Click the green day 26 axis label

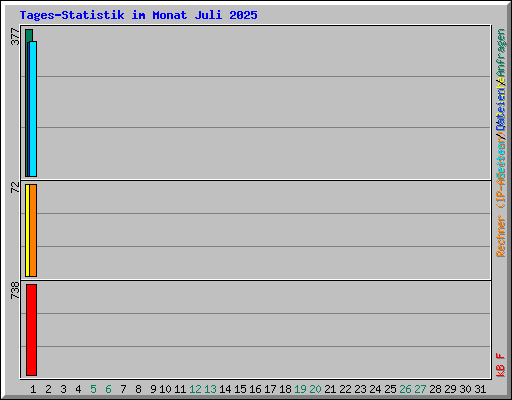pyautogui.click(x=405, y=389)
